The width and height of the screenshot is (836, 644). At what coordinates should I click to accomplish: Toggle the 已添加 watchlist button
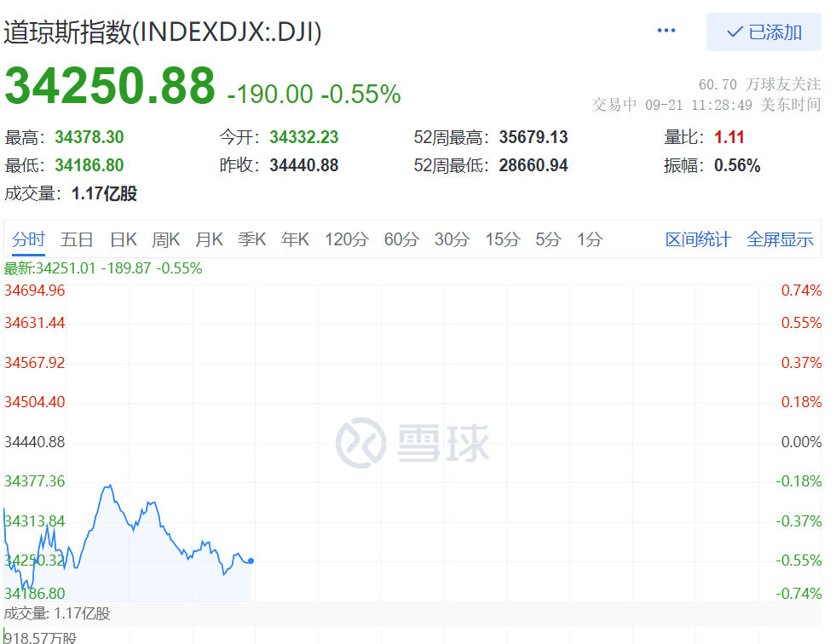764,32
